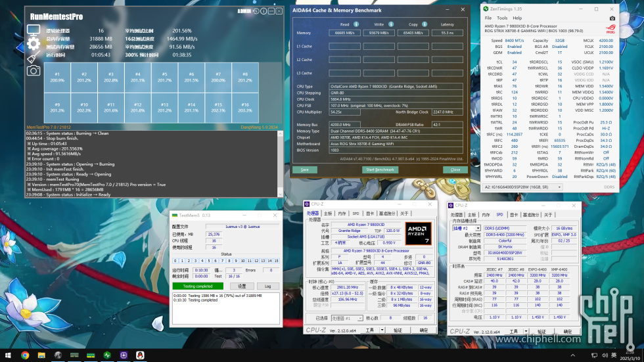Click the monitor icon in RunMemtestPro sidebar

[x=34, y=30]
